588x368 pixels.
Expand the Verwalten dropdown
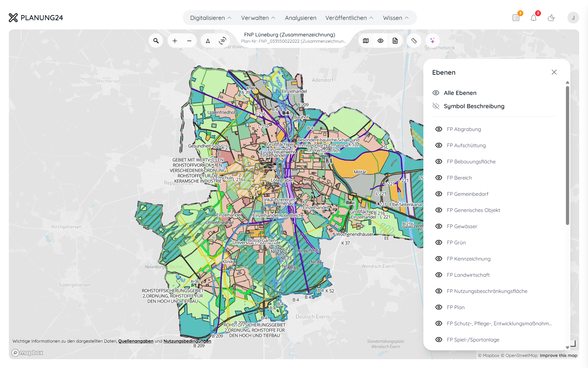(x=258, y=18)
